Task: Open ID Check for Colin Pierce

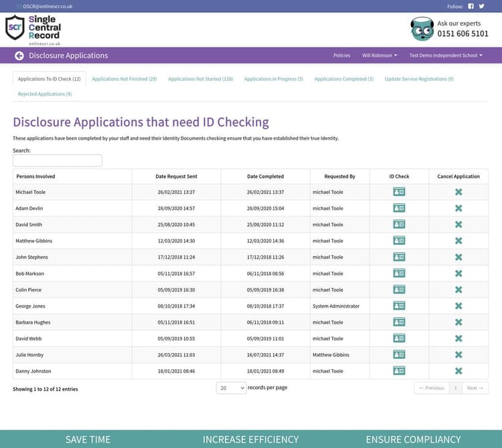Action: (399, 290)
